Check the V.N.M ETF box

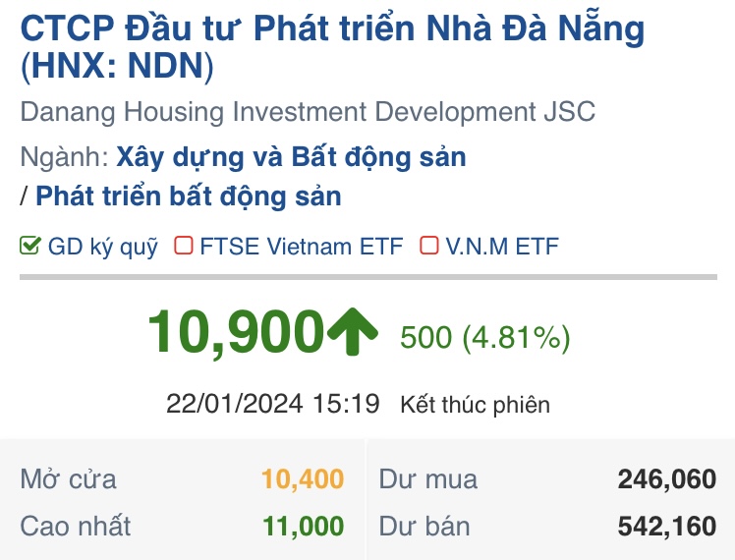(428, 246)
